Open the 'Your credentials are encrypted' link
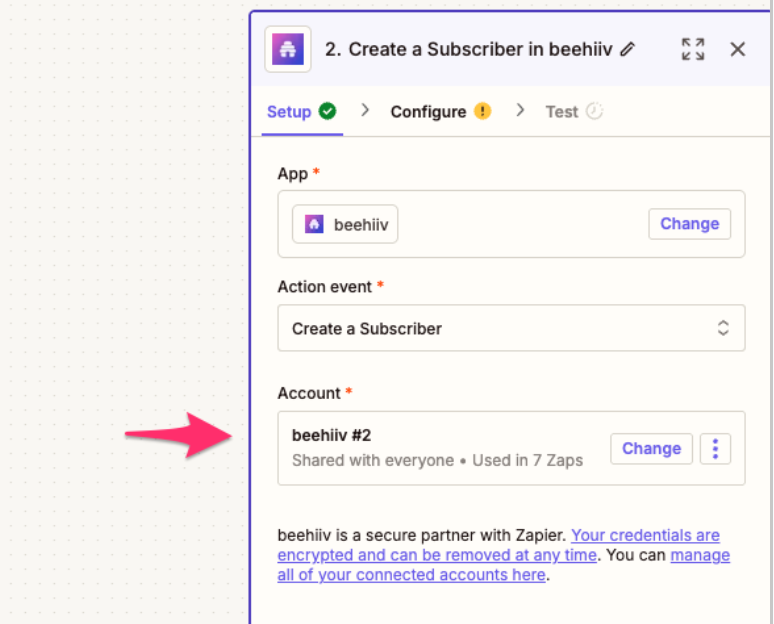Screen dimensions: 774x624 click(645, 535)
